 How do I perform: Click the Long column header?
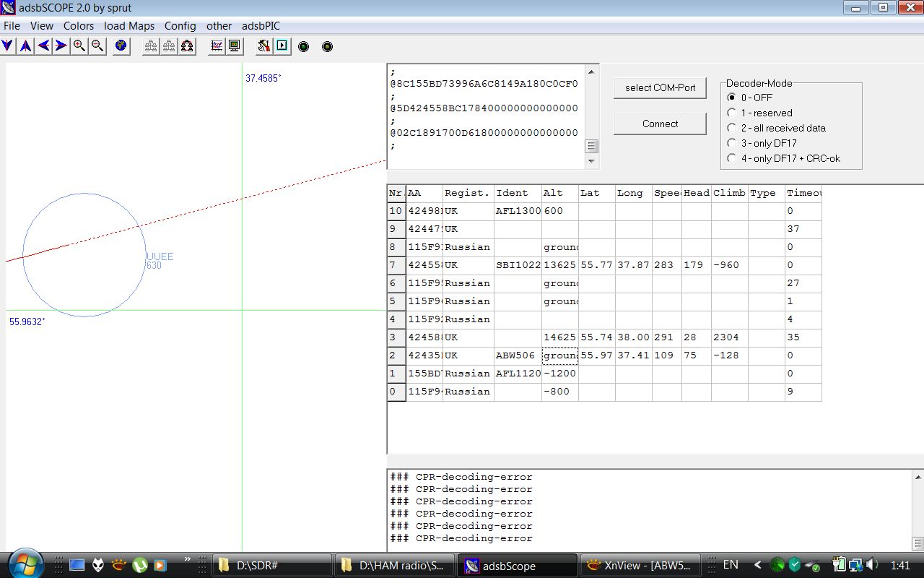tap(634, 193)
